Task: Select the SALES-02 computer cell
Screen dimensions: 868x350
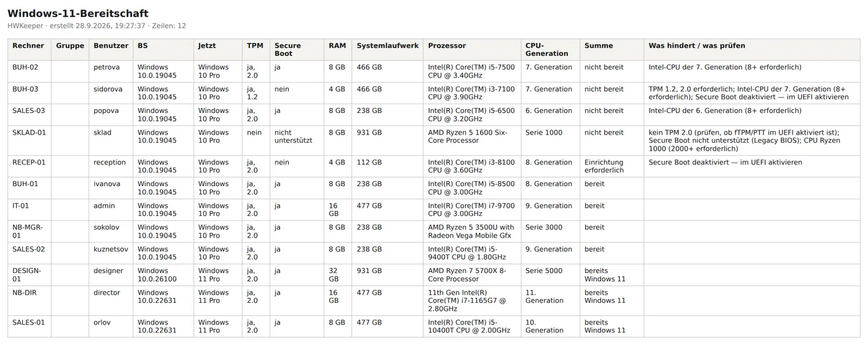Action: pyautogui.click(x=30, y=253)
